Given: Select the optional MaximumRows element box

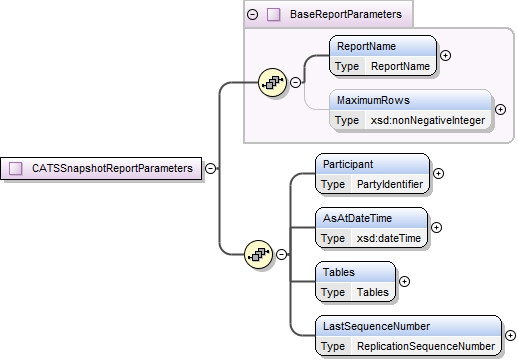Looking at the screenshot, I should click(x=410, y=110).
